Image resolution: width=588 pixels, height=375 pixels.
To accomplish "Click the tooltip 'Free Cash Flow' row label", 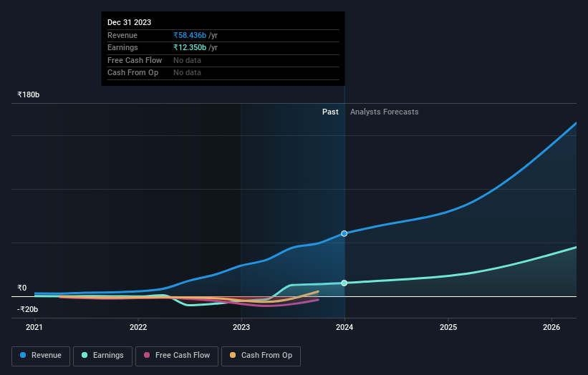I will (135, 60).
